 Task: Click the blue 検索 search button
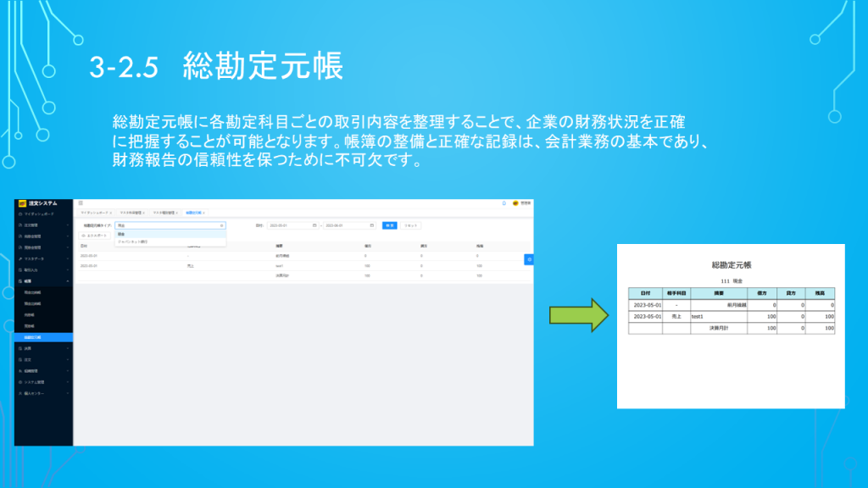click(x=390, y=225)
